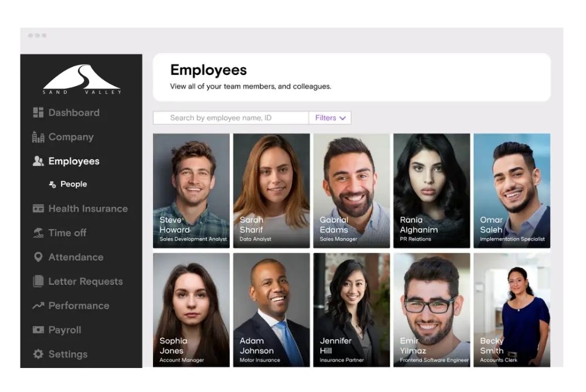Click the Health Insurance card icon
Image resolution: width=586 pixels, height=392 pixels.
pyautogui.click(x=38, y=209)
